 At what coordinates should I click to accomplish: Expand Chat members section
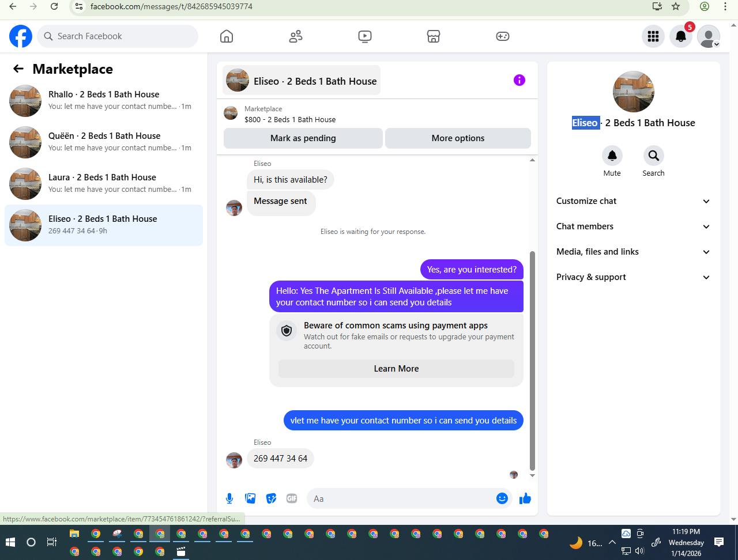(x=633, y=226)
